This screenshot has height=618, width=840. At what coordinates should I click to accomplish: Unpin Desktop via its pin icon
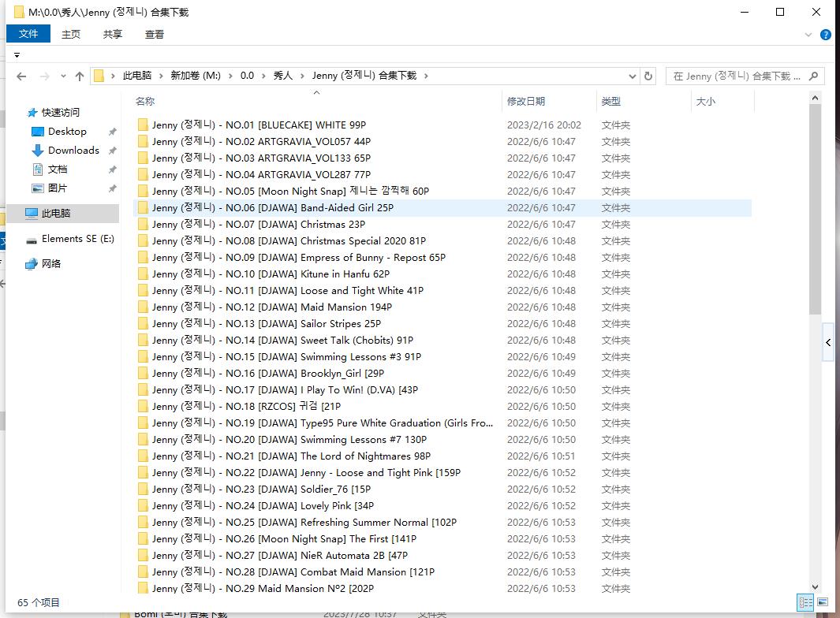point(113,132)
